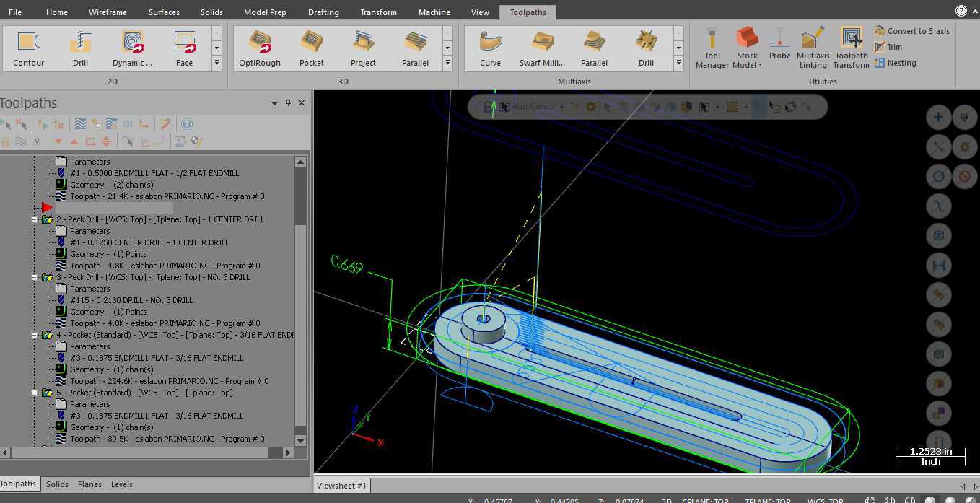Pick the Face toolpath icon
This screenshot has height=503, width=980.
[x=185, y=49]
